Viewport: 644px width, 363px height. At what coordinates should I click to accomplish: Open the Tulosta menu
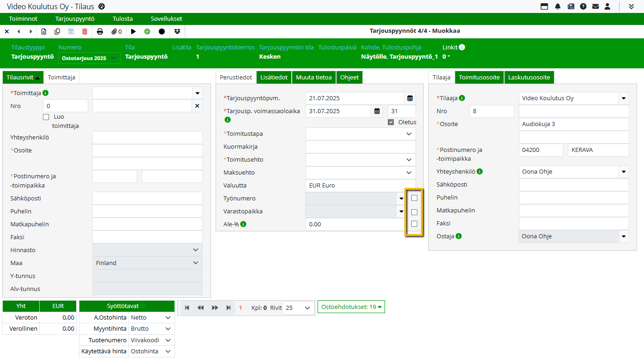122,19
